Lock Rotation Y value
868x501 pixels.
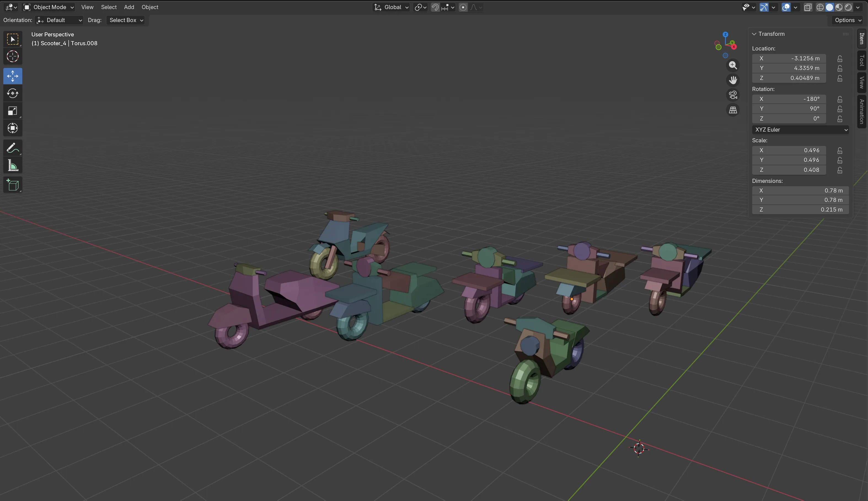(x=840, y=109)
